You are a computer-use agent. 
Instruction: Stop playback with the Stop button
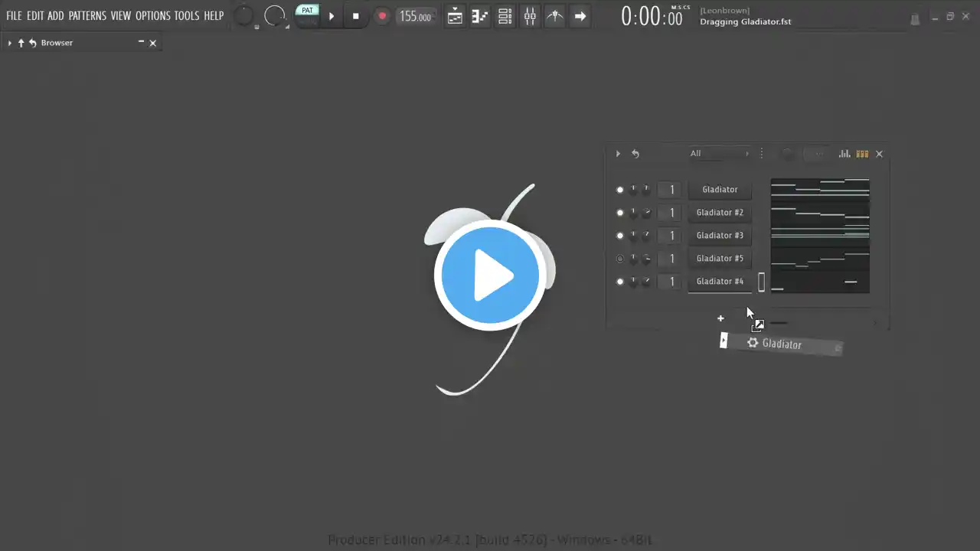coord(355,16)
